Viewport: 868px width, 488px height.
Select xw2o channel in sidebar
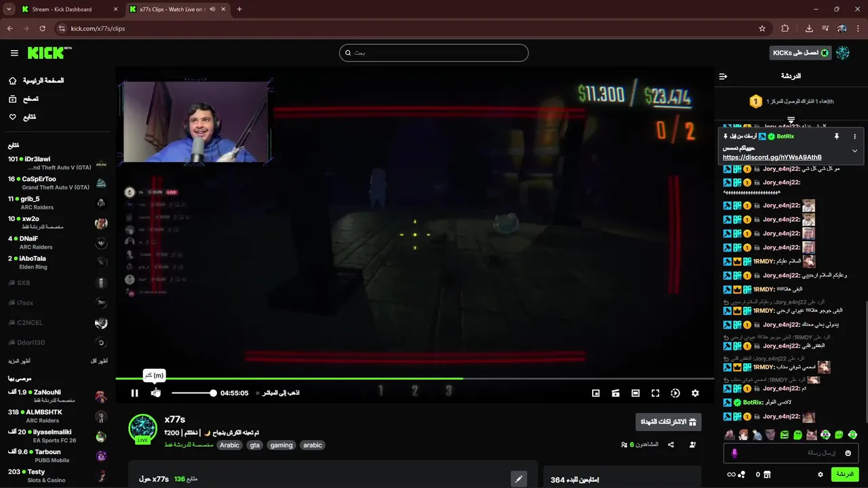[x=58, y=223]
